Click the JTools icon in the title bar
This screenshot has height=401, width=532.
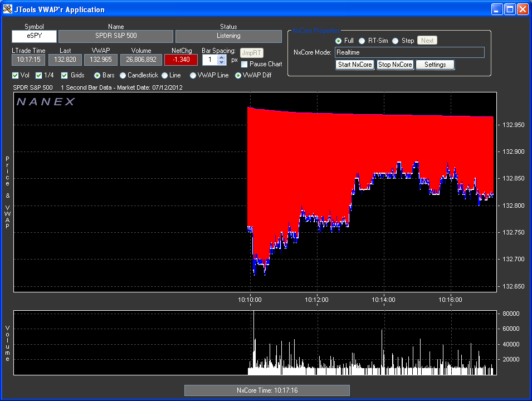click(8, 9)
